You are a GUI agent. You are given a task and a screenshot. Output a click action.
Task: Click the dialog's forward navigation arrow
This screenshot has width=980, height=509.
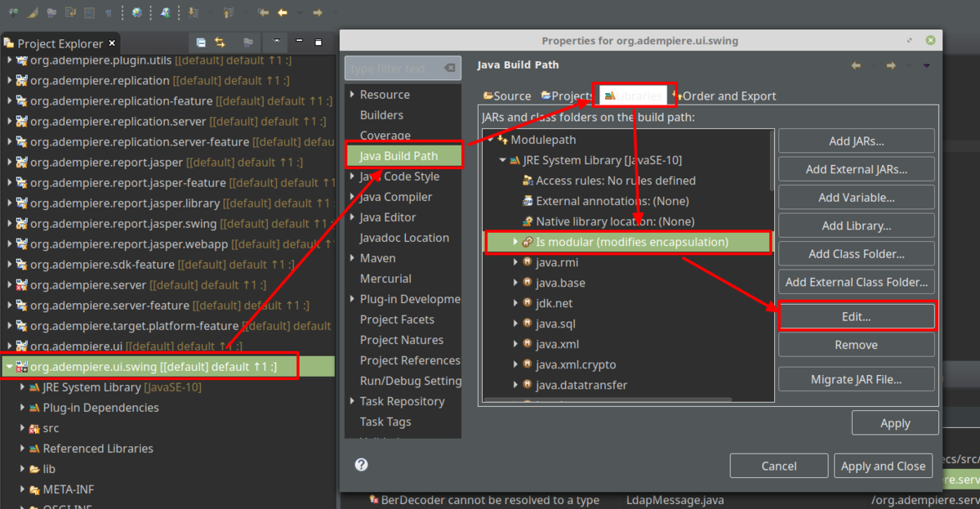[891, 65]
